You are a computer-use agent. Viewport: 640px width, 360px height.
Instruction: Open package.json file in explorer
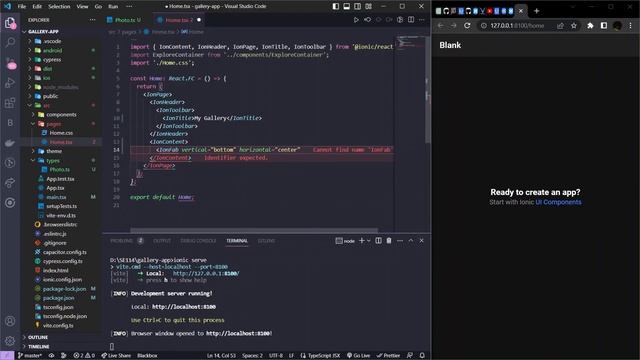(x=58, y=298)
